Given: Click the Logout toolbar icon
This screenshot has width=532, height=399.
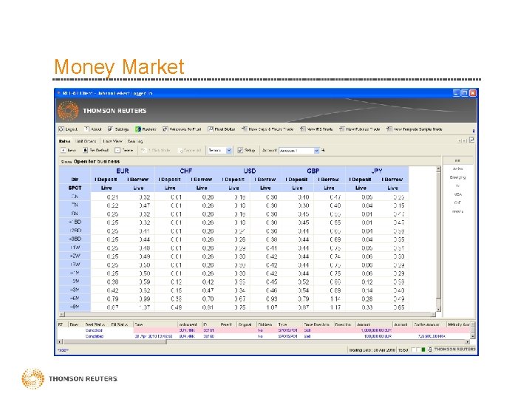Looking at the screenshot, I should (x=61, y=129).
